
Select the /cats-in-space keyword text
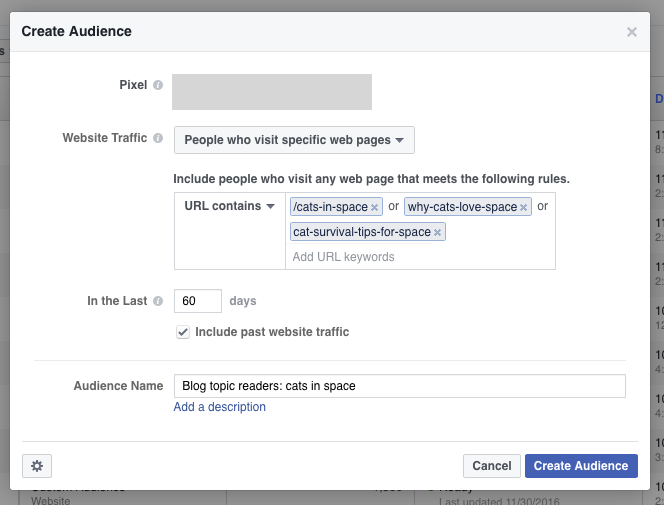coord(330,207)
